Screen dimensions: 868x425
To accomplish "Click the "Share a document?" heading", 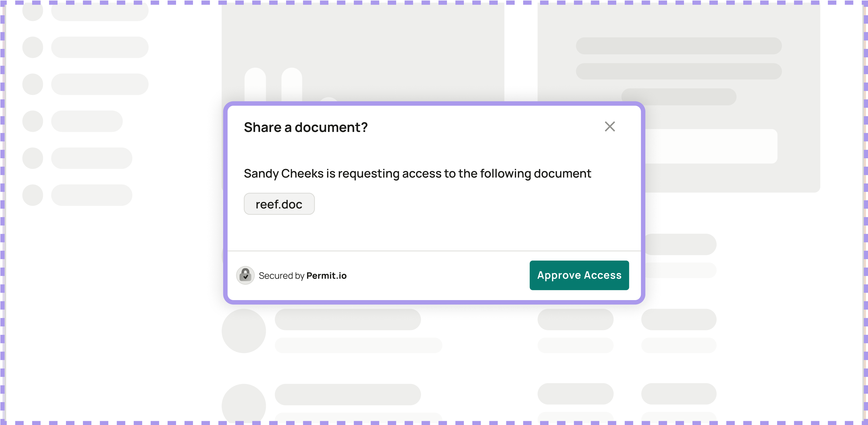I will 306,127.
